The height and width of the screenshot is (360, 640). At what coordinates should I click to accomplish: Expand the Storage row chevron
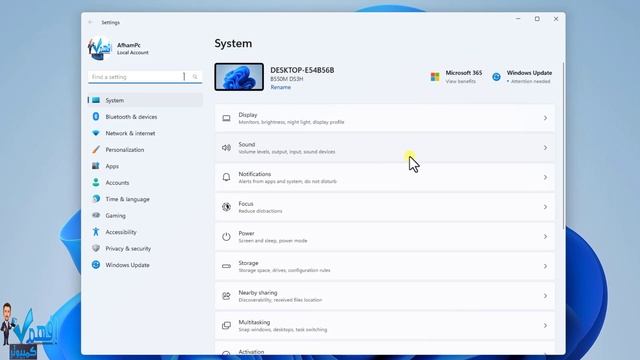click(x=545, y=266)
